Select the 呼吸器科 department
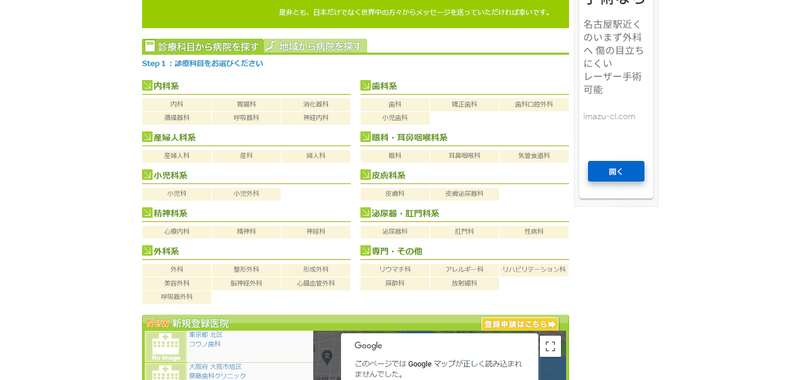Screen dimensions: 800x380 click(246, 118)
